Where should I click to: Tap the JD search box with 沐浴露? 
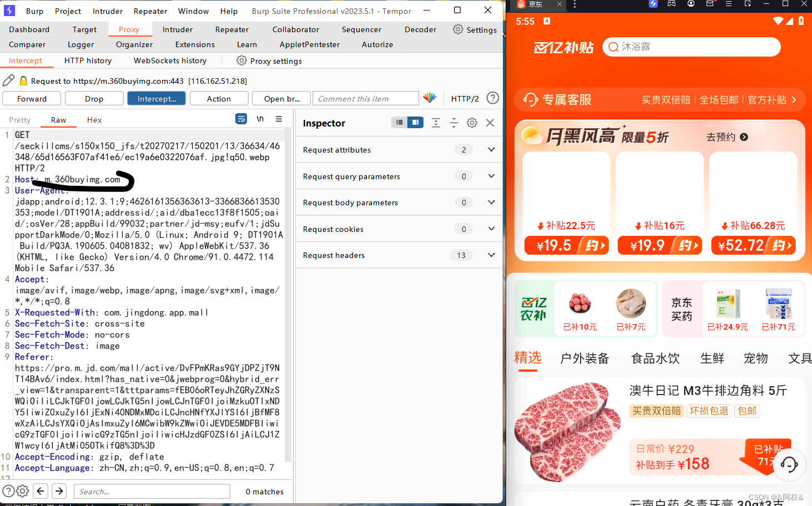692,47
